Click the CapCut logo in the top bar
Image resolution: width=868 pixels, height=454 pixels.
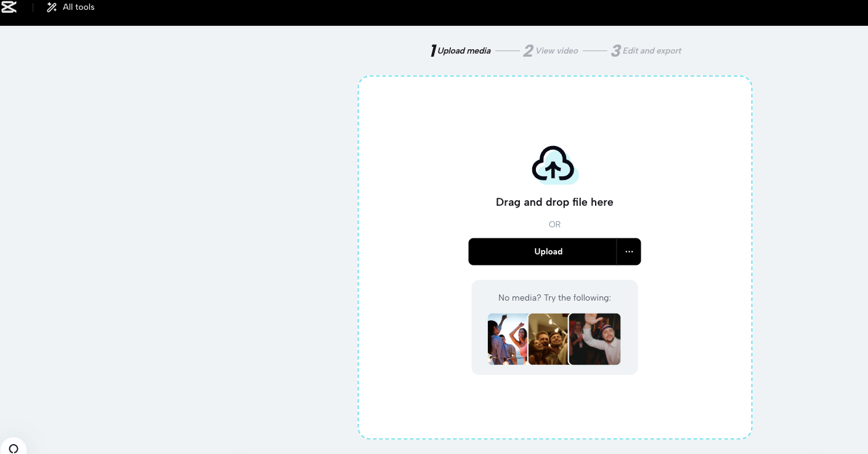tap(10, 7)
